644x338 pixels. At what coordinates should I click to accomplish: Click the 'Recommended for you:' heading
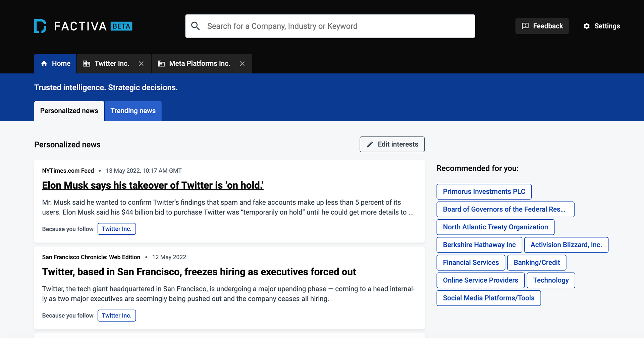tap(478, 168)
